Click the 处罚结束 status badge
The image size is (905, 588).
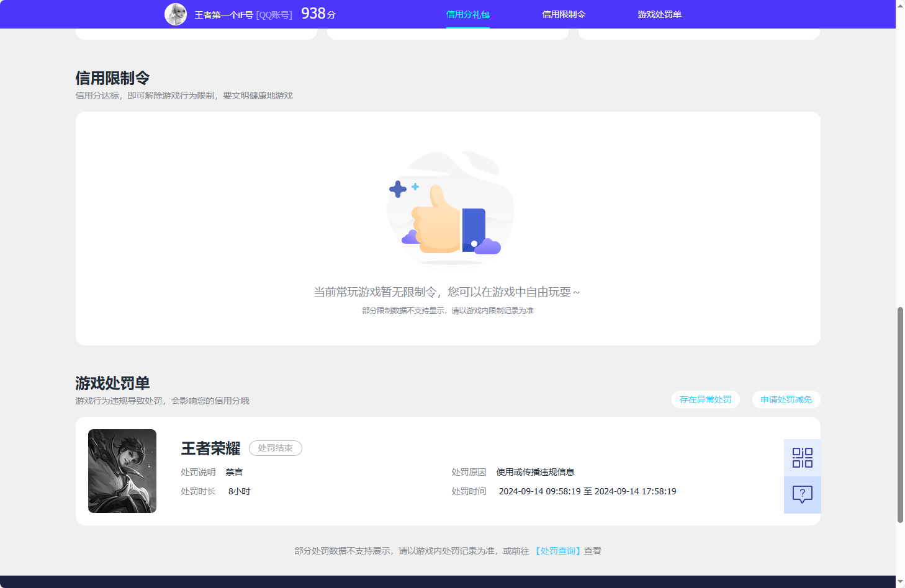click(275, 448)
